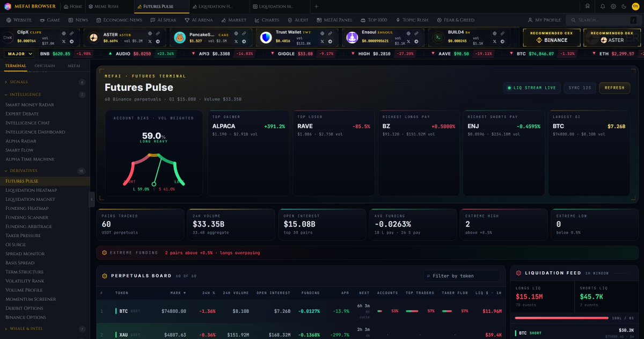644x339 pixels.
Task: Open the Top Loser RAVE card
Action: (333, 153)
